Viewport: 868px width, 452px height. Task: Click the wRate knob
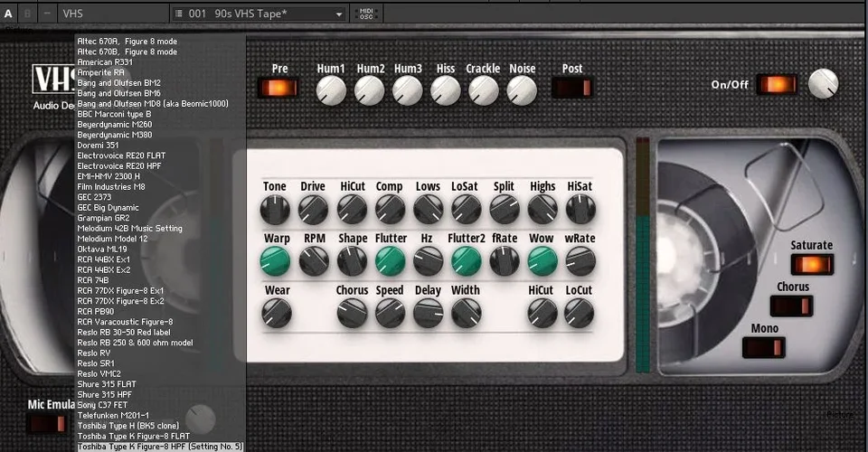(x=580, y=261)
